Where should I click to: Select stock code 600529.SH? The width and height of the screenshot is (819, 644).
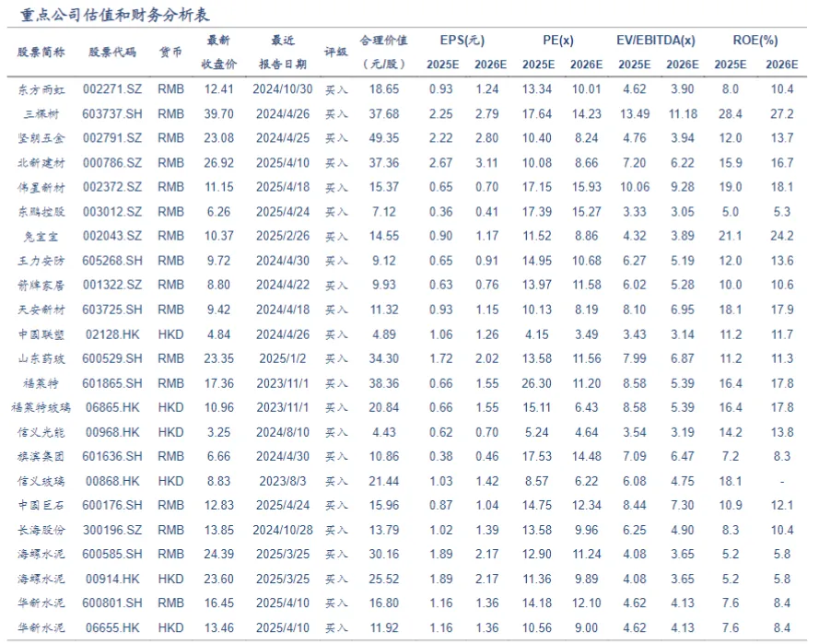pyautogui.click(x=112, y=358)
